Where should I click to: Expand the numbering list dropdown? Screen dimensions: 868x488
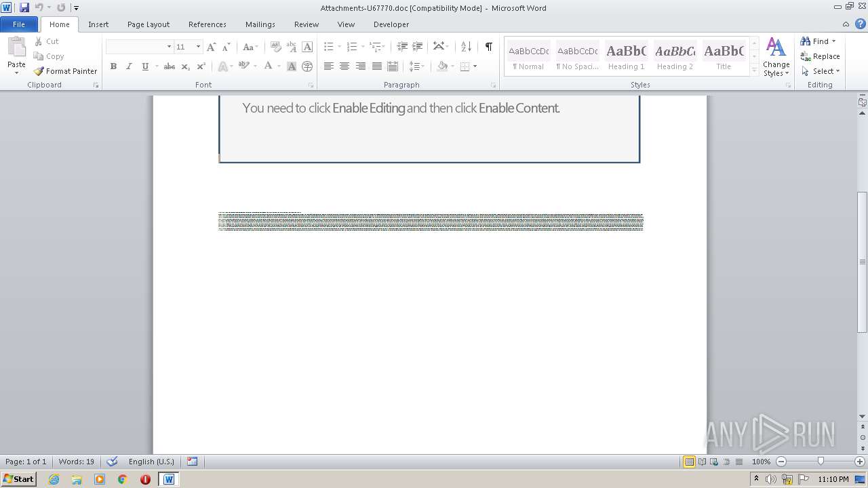point(362,47)
